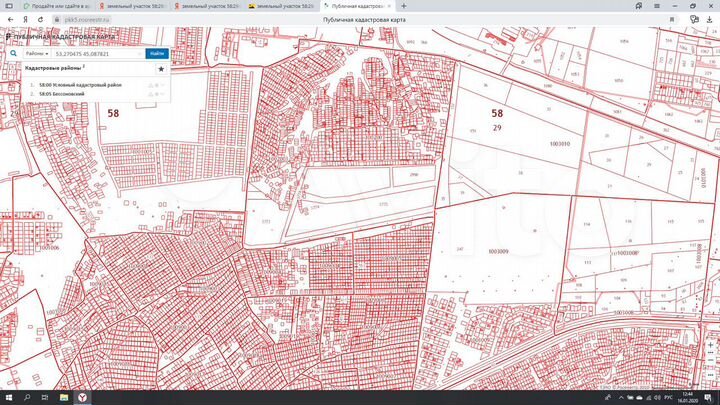Click the coordinates search input field
This screenshot has width=720, height=405.
click(x=98, y=53)
